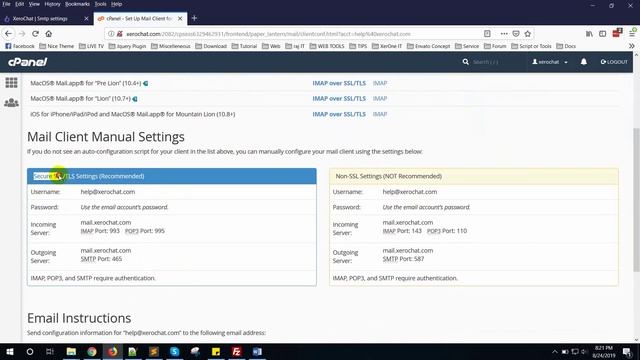640x360 pixels.
Task: Open Sticky Notes from the taskbar
Action: (x=216, y=351)
